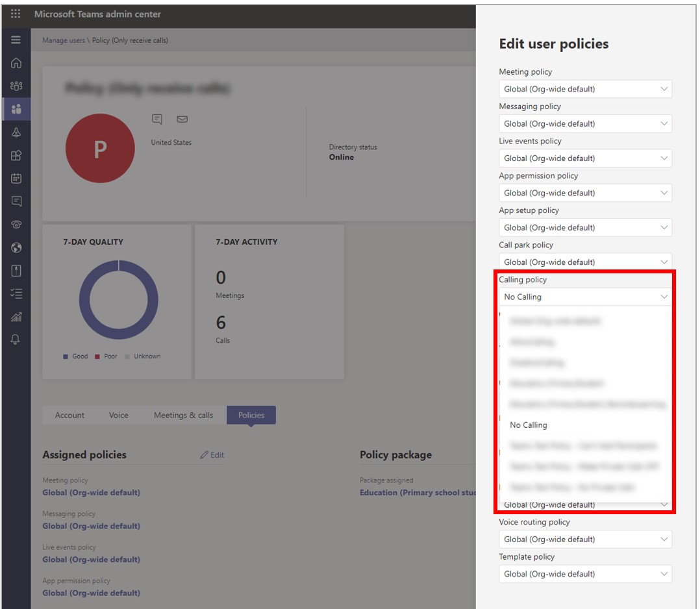Open the Voice phone sidebar icon

coord(16,225)
